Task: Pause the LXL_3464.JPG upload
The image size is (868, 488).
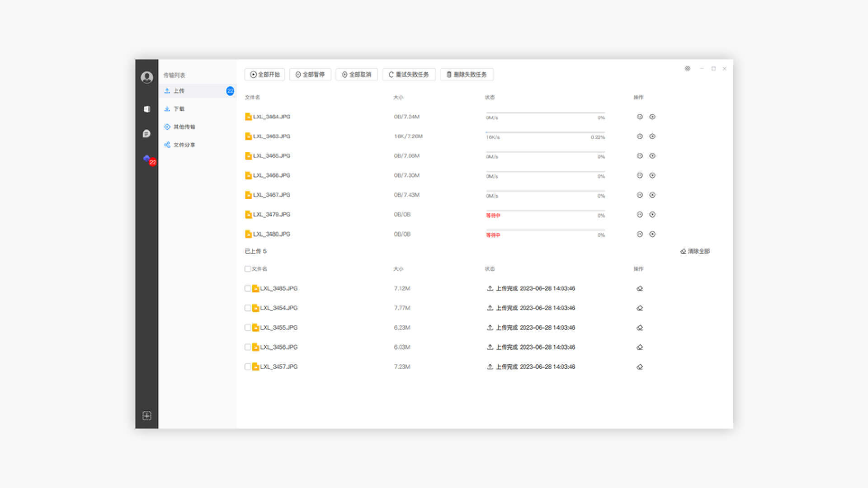Action: click(x=640, y=117)
